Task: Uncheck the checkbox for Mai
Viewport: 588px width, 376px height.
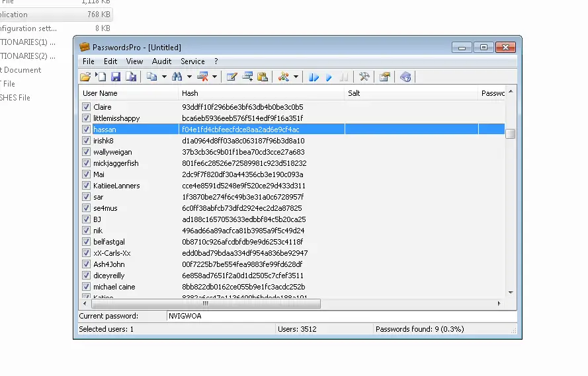Action: tap(86, 174)
